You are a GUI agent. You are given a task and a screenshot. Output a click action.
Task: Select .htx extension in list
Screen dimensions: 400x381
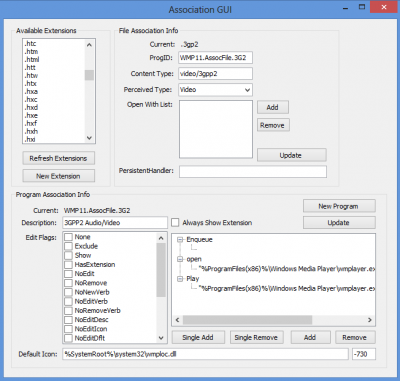click(31, 84)
